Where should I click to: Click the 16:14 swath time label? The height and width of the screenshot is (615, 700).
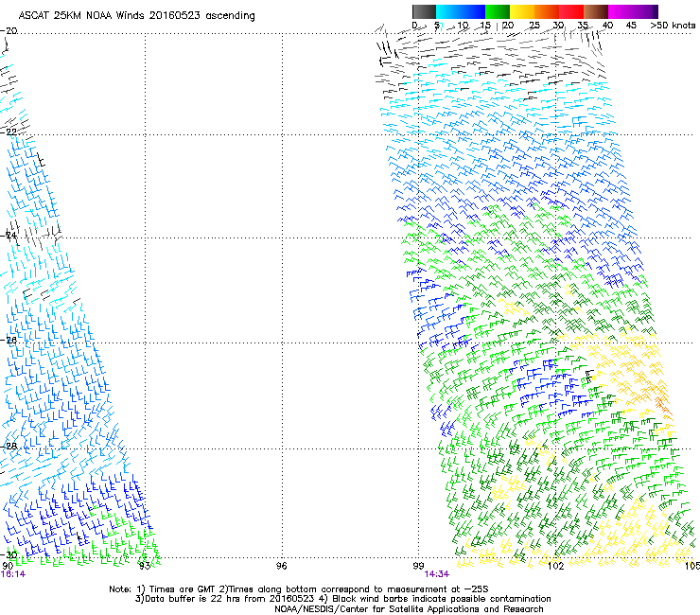(13, 574)
